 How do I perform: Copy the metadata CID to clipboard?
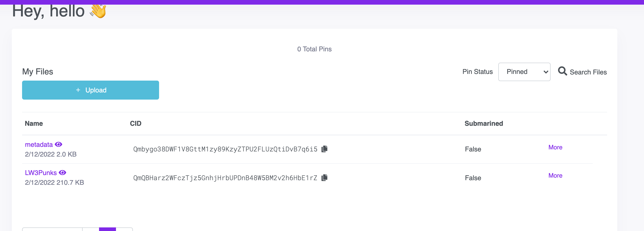325,148
